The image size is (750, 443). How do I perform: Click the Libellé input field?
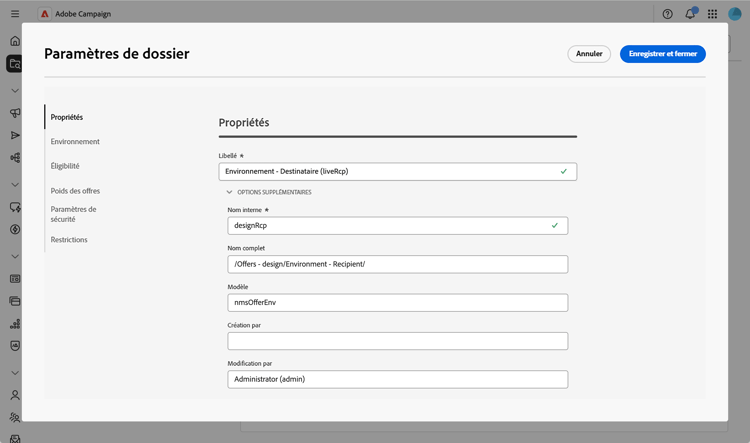coord(397,171)
